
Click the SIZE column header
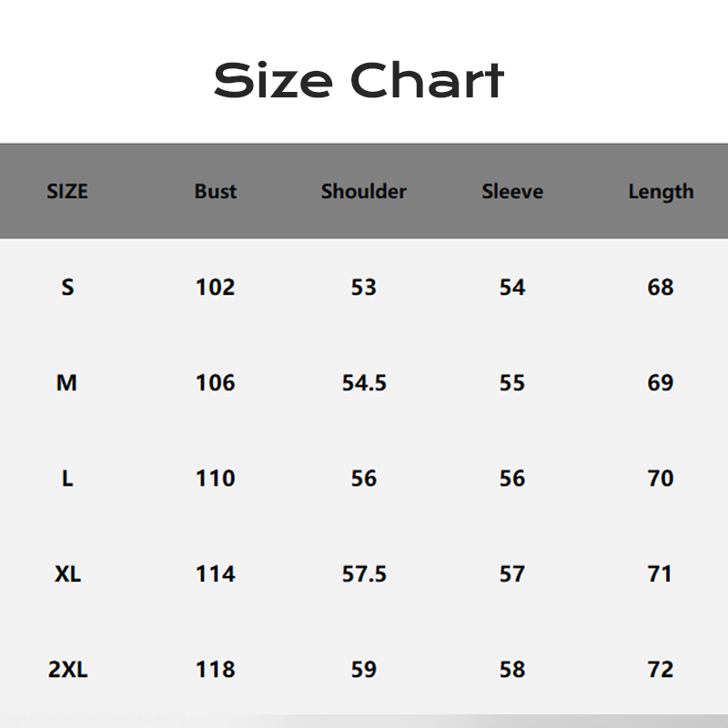pos(67,192)
